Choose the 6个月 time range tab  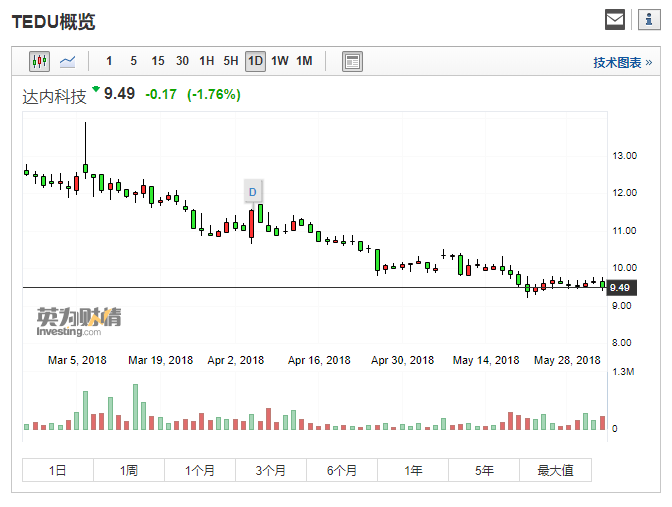[x=342, y=470]
